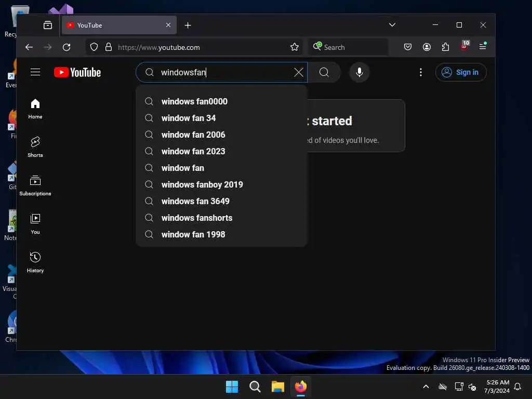Open taskbar Search

(x=255, y=387)
